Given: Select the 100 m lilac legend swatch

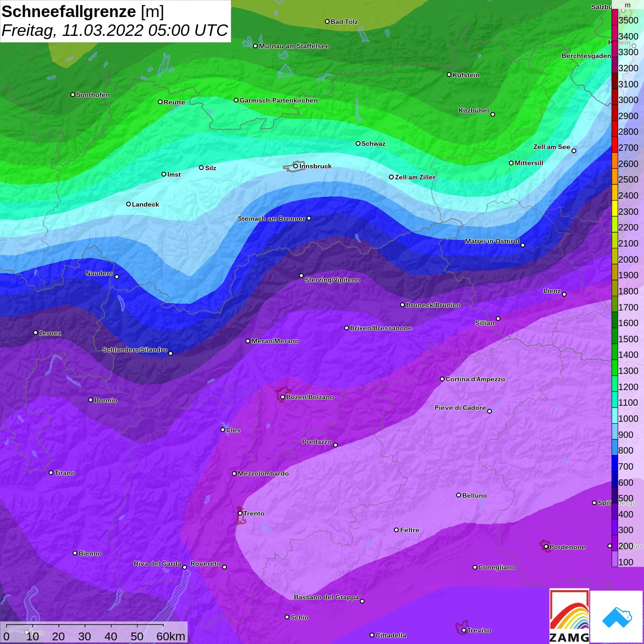Looking at the screenshot, I should point(615,559).
